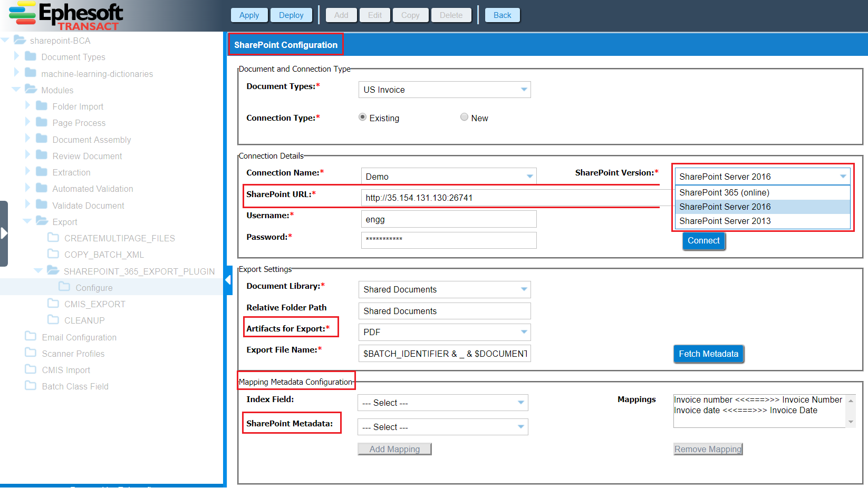Open the Document Types dropdown
The width and height of the screenshot is (868, 488).
pos(524,90)
